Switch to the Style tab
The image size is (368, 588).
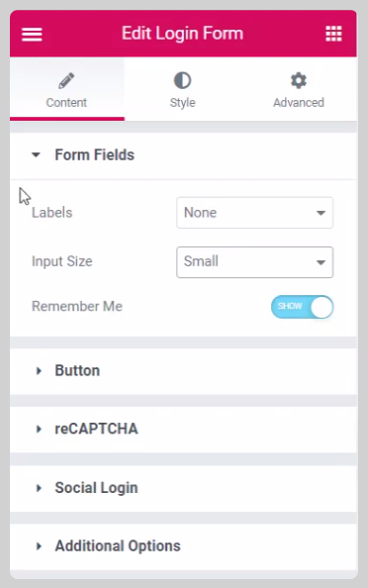(x=182, y=89)
